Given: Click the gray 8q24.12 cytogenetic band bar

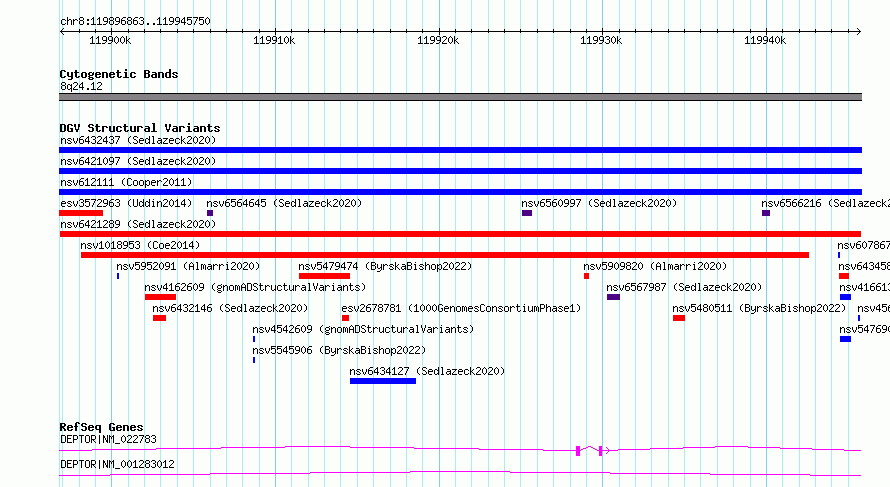Looking at the screenshot, I should pyautogui.click(x=460, y=97).
